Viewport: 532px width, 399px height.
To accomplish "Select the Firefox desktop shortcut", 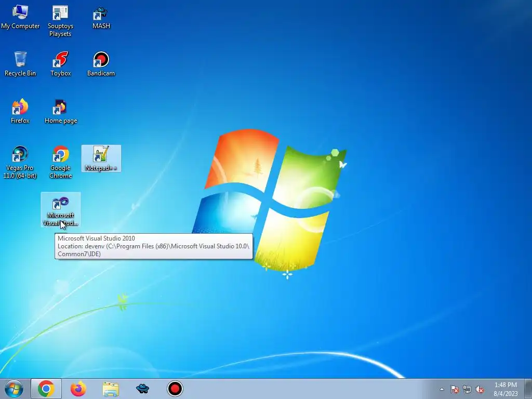I will (20, 111).
